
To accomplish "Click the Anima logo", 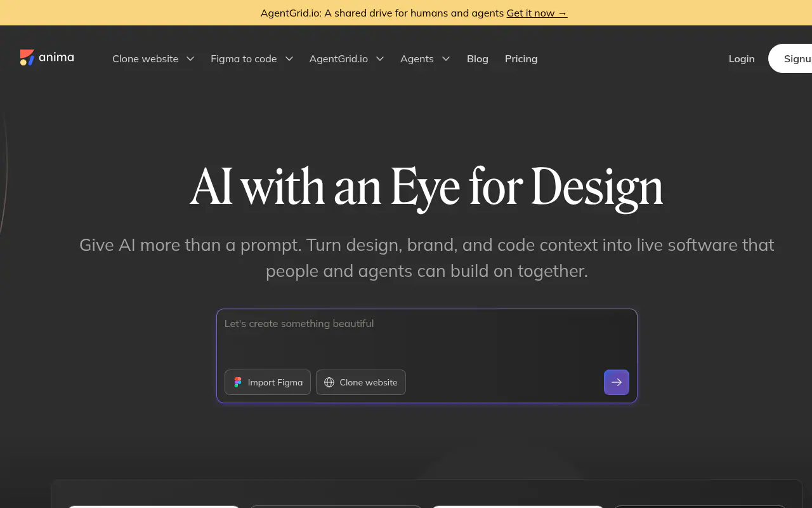I will pyautogui.click(x=47, y=58).
